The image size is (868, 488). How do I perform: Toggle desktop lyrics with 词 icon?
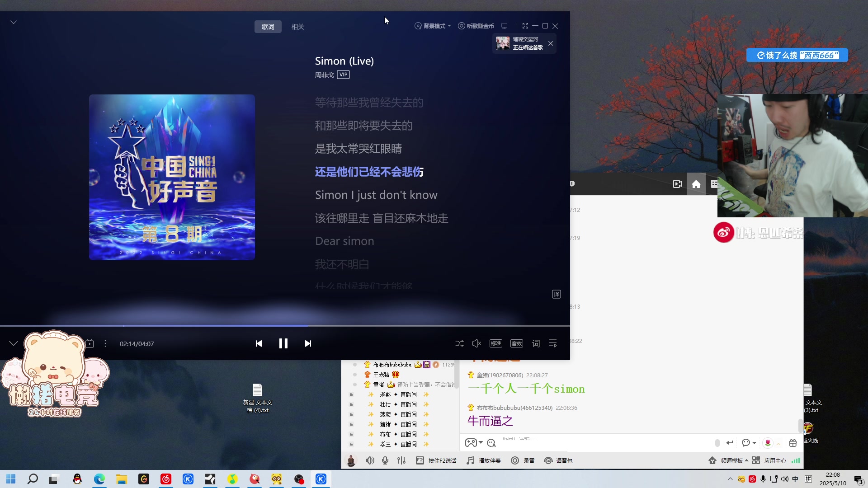click(536, 343)
